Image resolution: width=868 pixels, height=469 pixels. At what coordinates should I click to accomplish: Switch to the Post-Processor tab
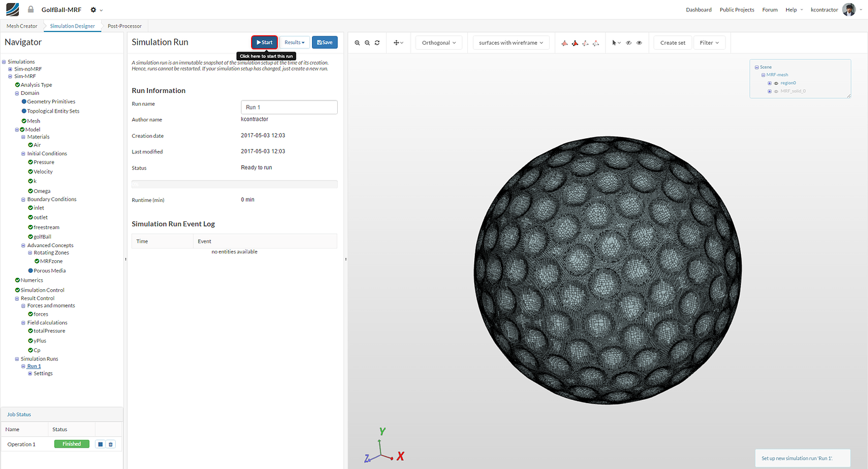[124, 26]
